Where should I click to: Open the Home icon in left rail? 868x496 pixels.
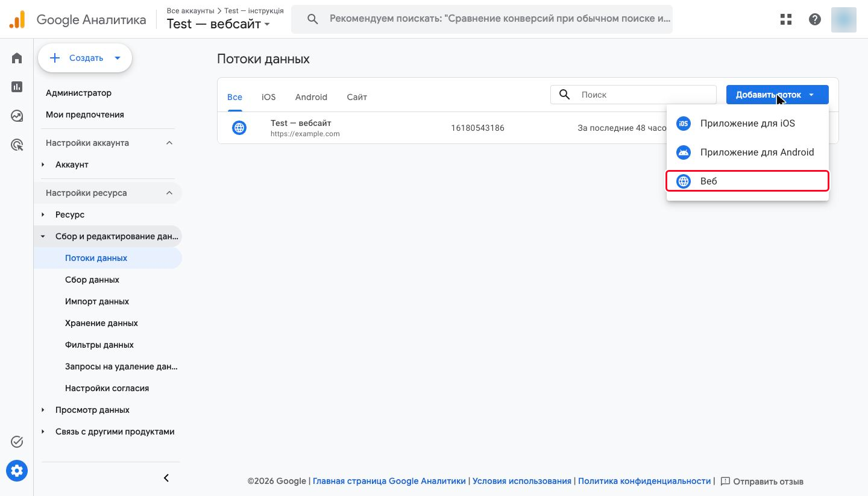(17, 58)
